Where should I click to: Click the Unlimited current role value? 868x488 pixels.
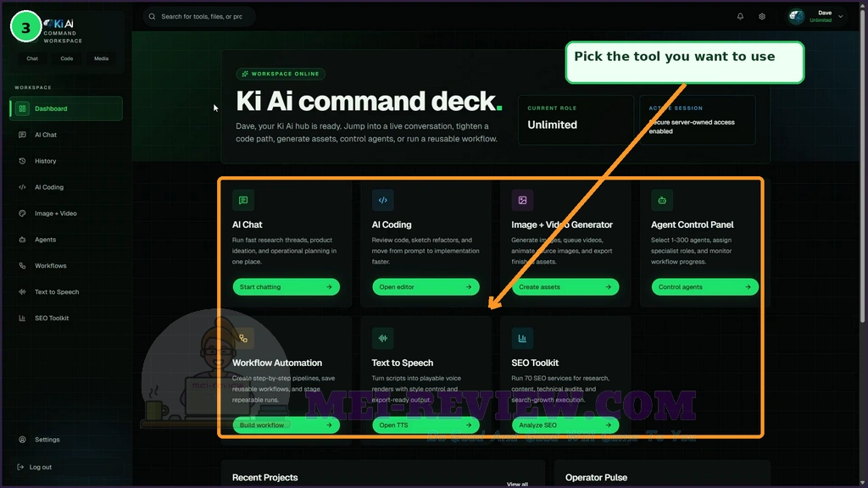(552, 125)
